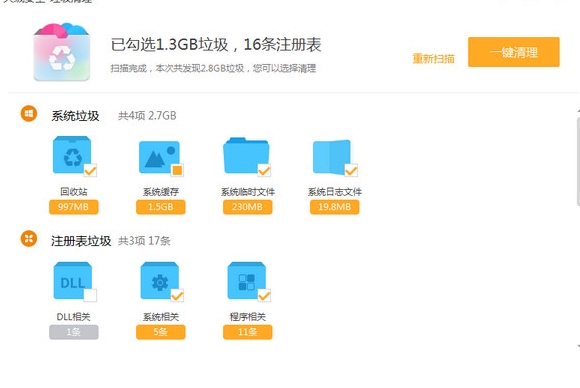Toggle the 系统缓存 partial checkbox

177,171
